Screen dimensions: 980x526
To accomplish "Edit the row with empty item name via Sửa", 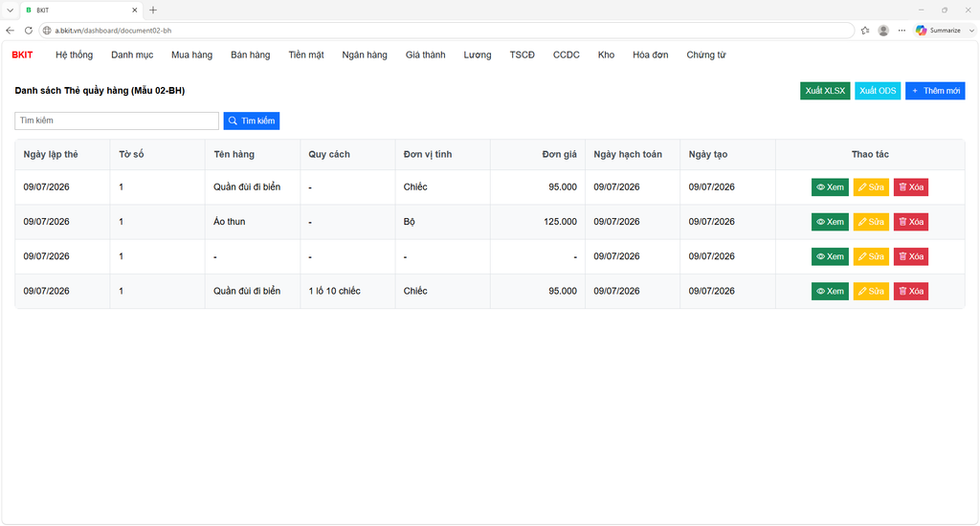I will pos(871,256).
